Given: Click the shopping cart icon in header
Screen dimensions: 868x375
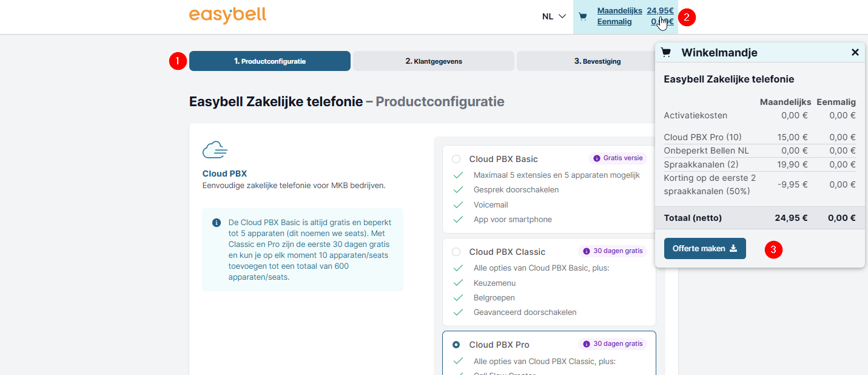Looking at the screenshot, I should [583, 16].
